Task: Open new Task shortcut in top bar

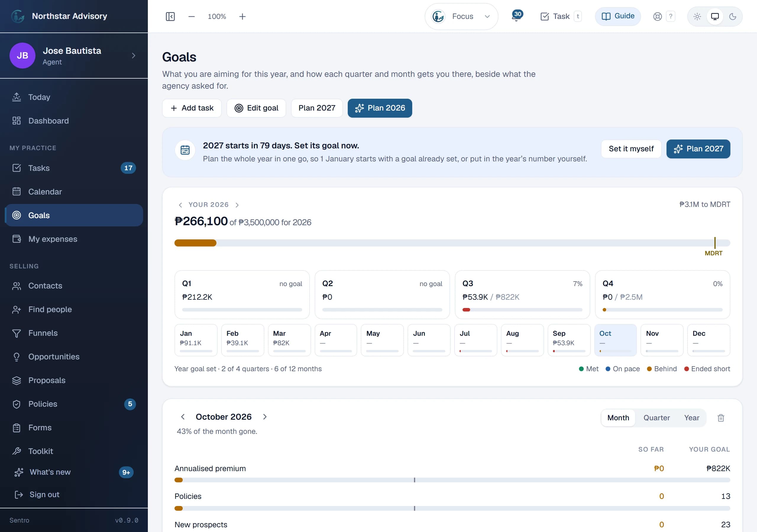Action: click(561, 17)
